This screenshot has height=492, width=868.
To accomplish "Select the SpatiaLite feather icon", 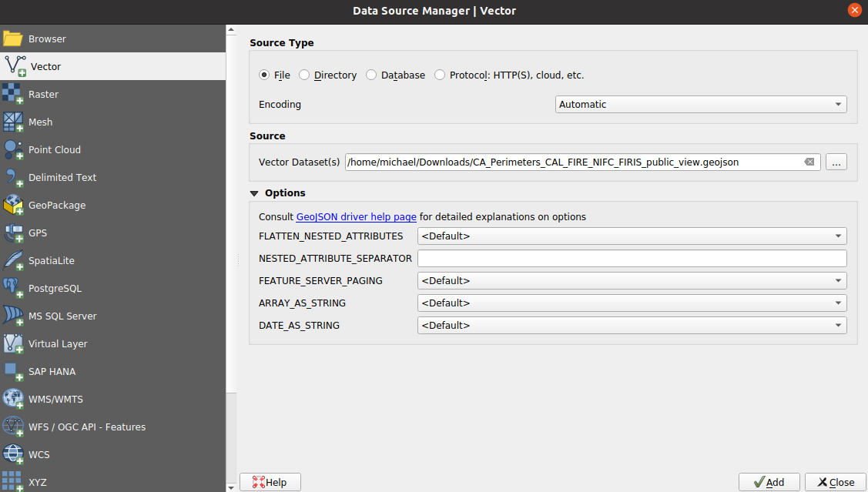I will pos(13,260).
